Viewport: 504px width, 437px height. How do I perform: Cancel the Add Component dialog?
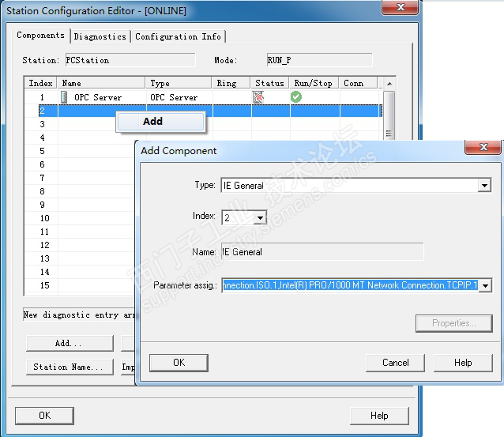coord(395,363)
